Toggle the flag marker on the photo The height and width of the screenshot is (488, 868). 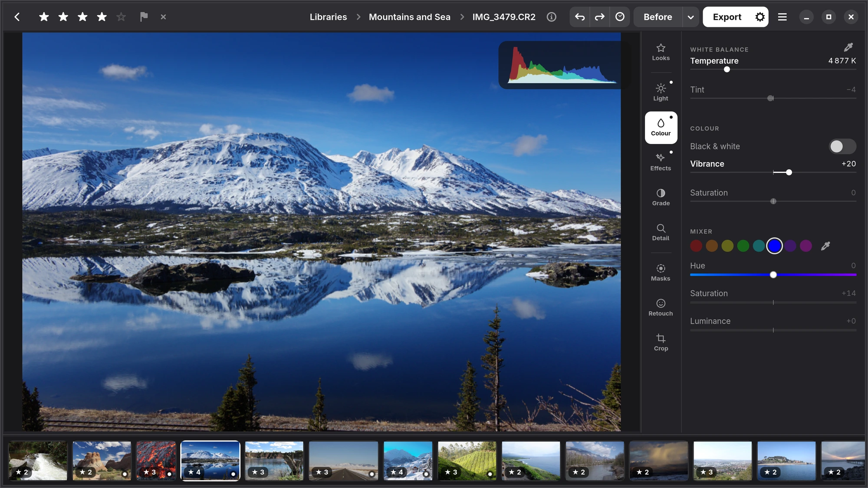pyautogui.click(x=144, y=17)
